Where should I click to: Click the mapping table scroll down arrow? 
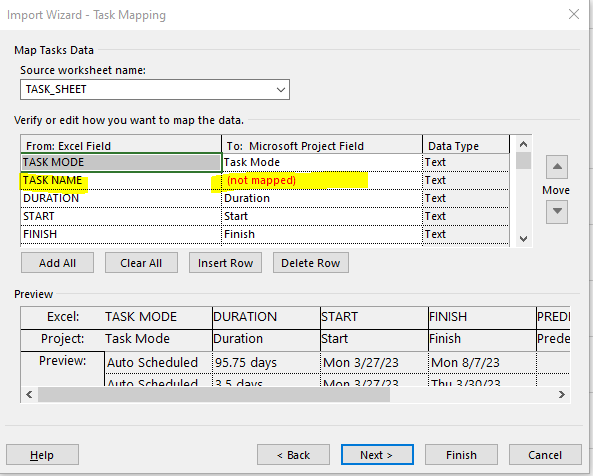(523, 239)
